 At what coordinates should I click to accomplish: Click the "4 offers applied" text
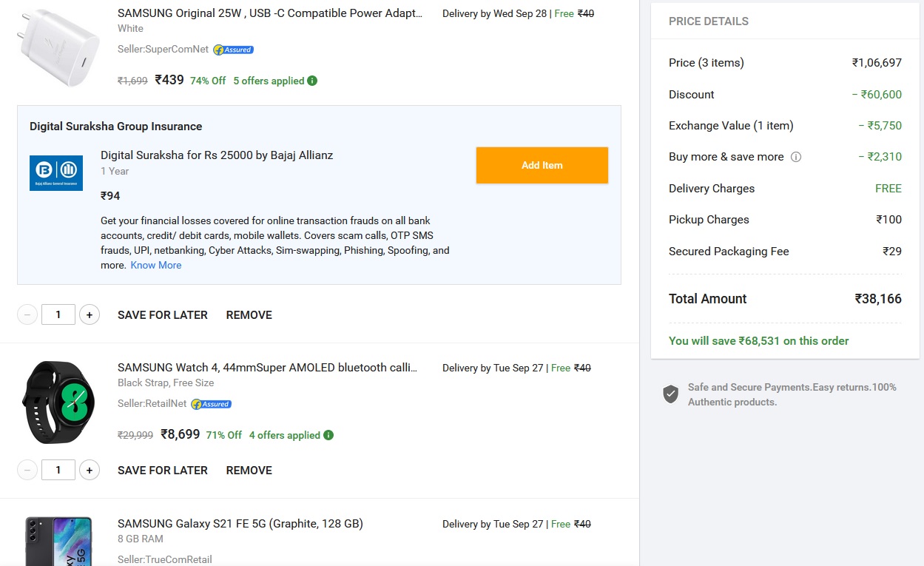point(285,435)
